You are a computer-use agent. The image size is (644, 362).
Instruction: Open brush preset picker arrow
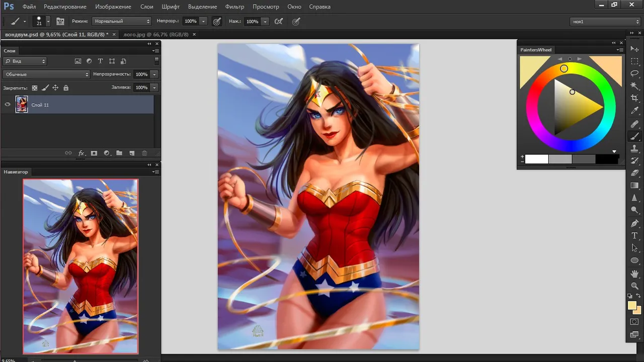pos(48,22)
